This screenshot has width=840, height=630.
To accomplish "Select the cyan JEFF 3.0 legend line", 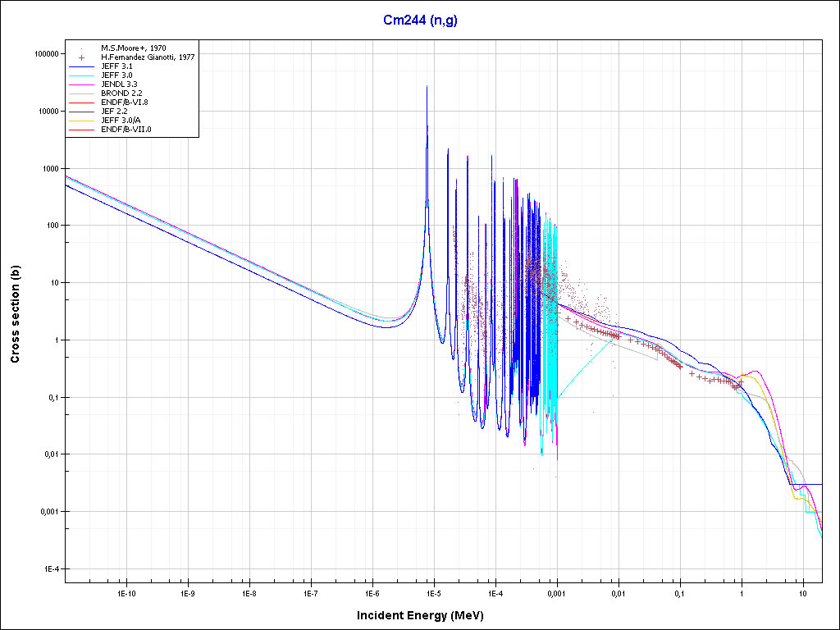I will (x=81, y=75).
